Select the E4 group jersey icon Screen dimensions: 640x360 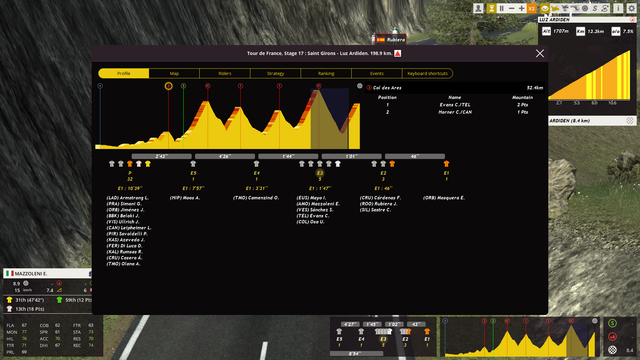[256, 164]
